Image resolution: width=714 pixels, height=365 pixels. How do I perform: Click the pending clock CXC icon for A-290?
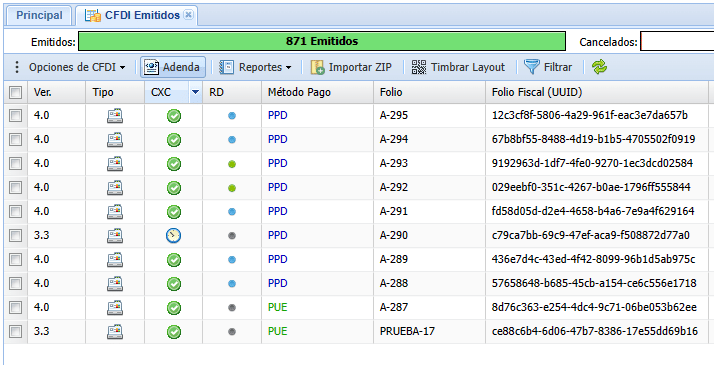click(x=173, y=236)
